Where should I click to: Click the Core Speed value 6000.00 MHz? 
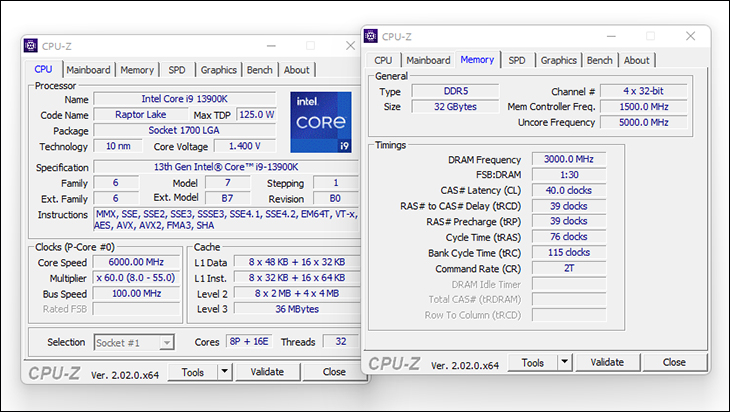click(136, 262)
